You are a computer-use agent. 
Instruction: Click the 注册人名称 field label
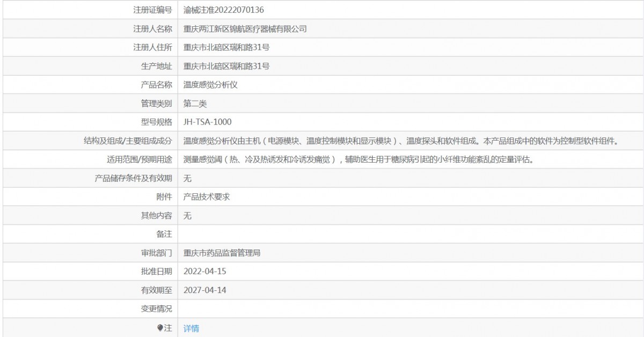click(x=152, y=28)
